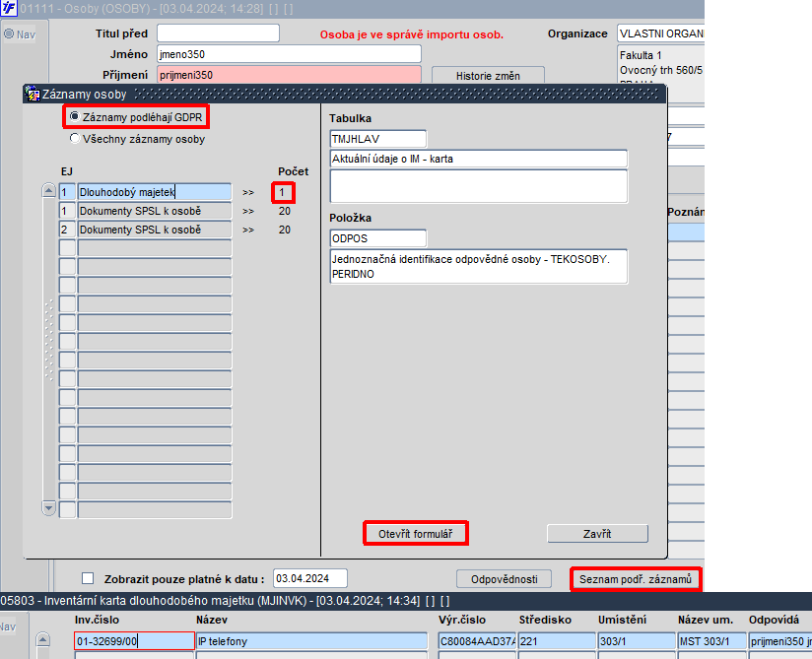Click Inv.číslo field 01-32699/00
The image size is (812, 659).
click(x=134, y=641)
